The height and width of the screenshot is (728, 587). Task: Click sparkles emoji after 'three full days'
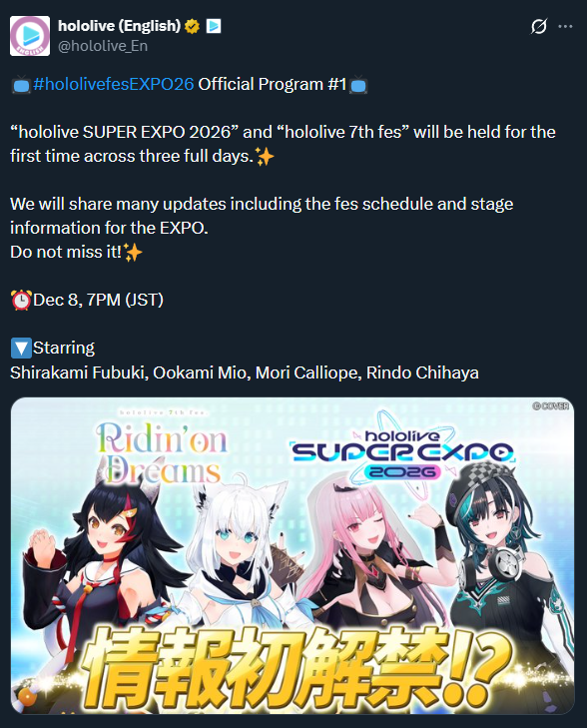[x=265, y=157]
